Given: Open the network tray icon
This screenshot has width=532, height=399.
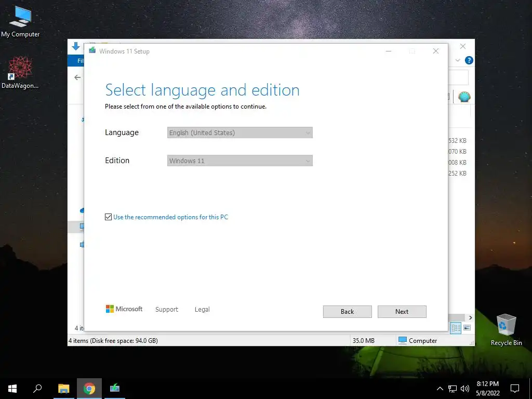Looking at the screenshot, I should (x=453, y=389).
